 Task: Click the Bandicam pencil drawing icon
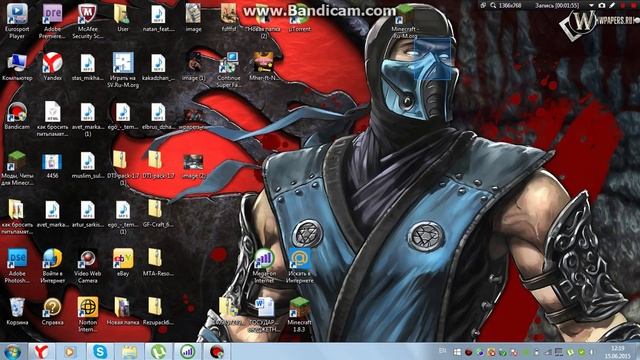point(612,6)
